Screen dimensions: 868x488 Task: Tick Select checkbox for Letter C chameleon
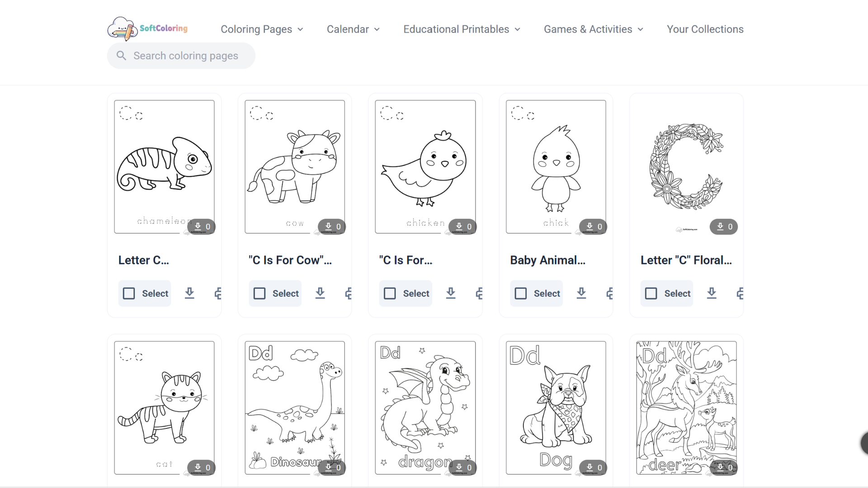tap(129, 294)
